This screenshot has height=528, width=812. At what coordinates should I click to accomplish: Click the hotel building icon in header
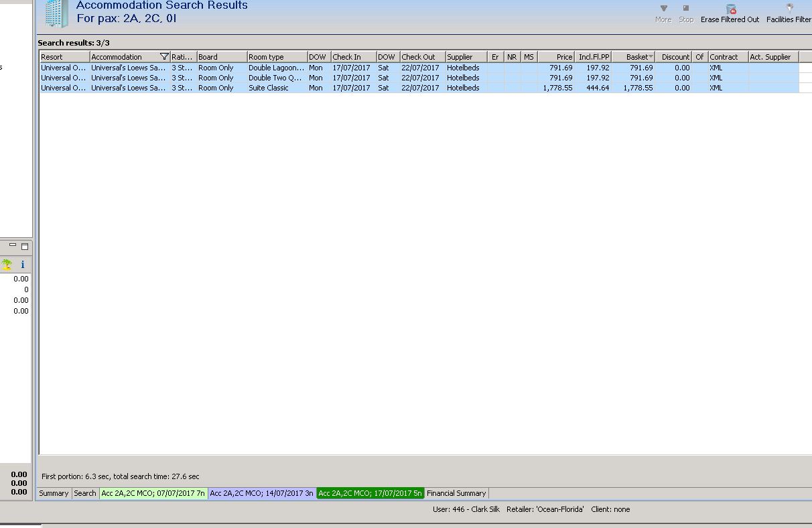(56, 13)
